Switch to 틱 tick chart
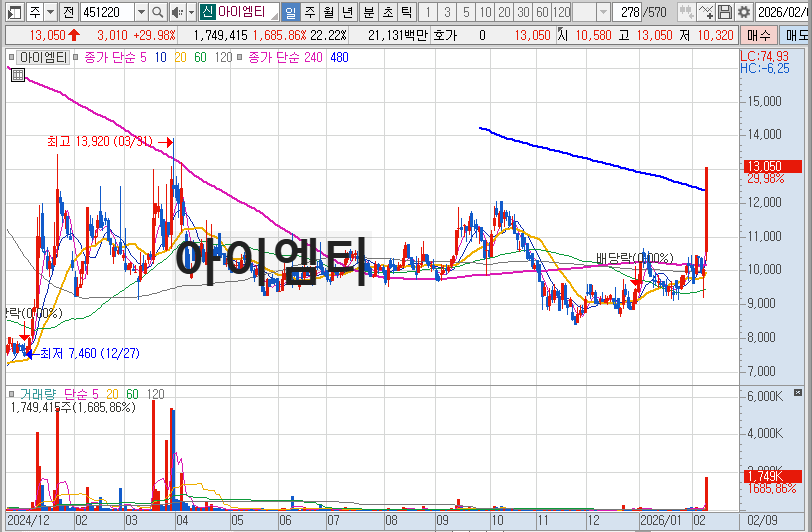The height and width of the screenshot is (532, 812). coord(407,11)
